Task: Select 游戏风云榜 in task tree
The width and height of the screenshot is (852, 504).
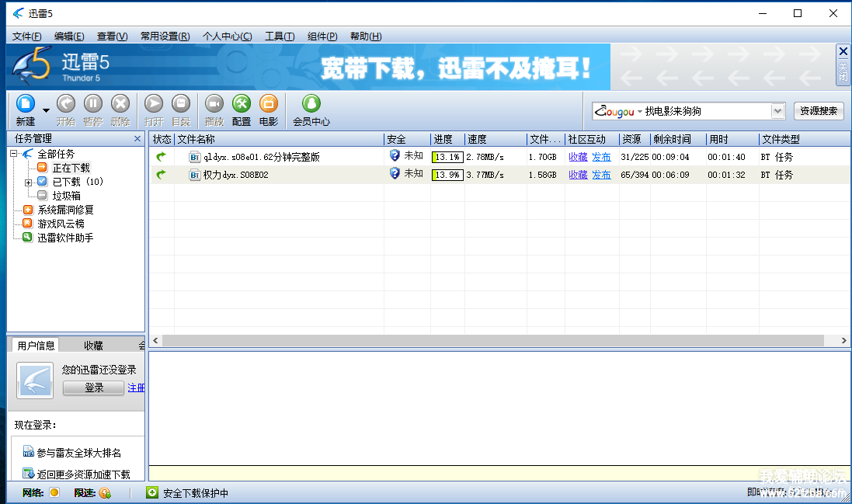Action: [61, 224]
